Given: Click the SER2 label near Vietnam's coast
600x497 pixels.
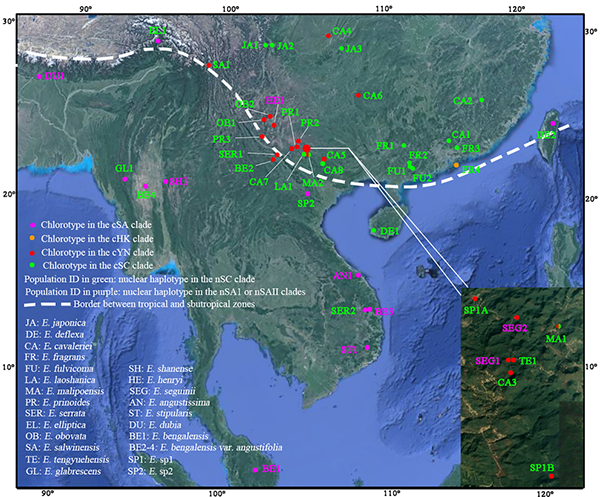Looking at the screenshot, I should click(343, 311).
